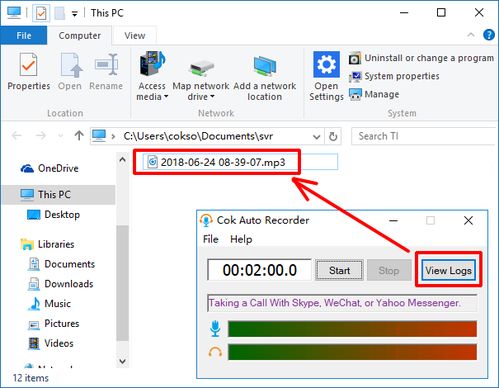Click navigation pane scroll down arrow
The width and height of the screenshot is (499, 388).
(122, 361)
